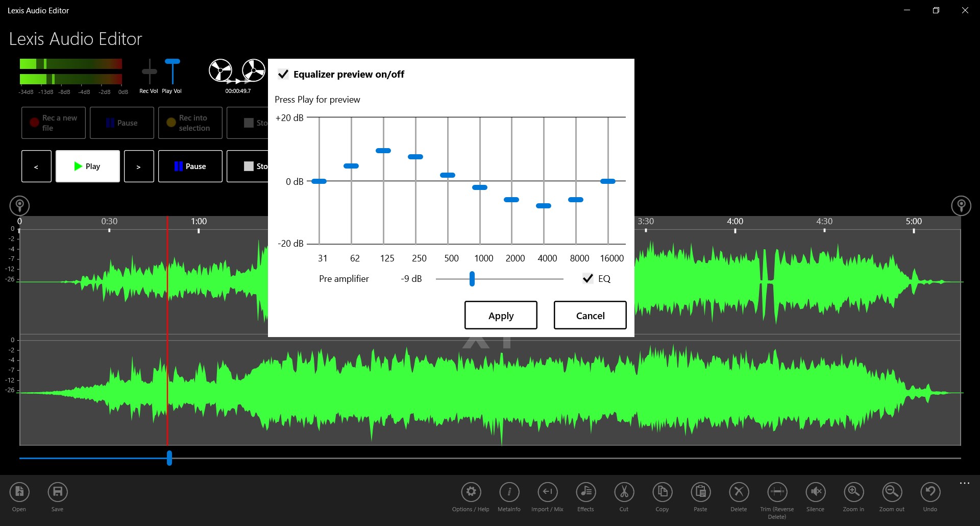Click the Rec into selection button

point(190,123)
